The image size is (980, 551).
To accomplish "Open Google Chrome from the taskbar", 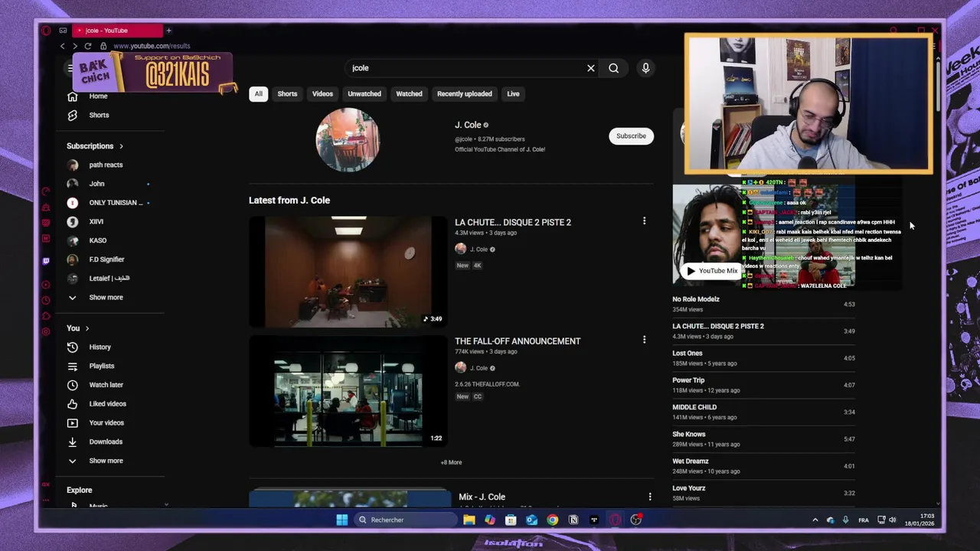I will pyautogui.click(x=552, y=520).
